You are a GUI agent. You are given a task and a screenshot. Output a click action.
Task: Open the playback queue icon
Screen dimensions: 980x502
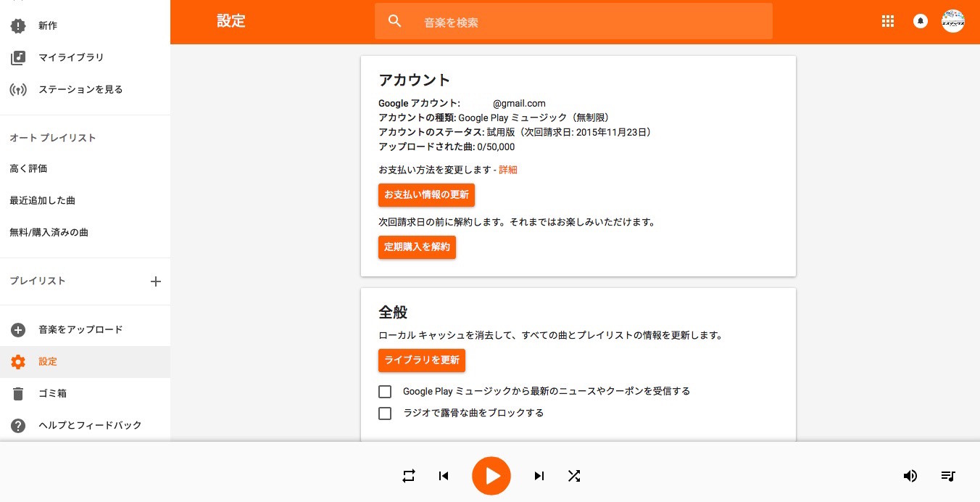coord(948,476)
